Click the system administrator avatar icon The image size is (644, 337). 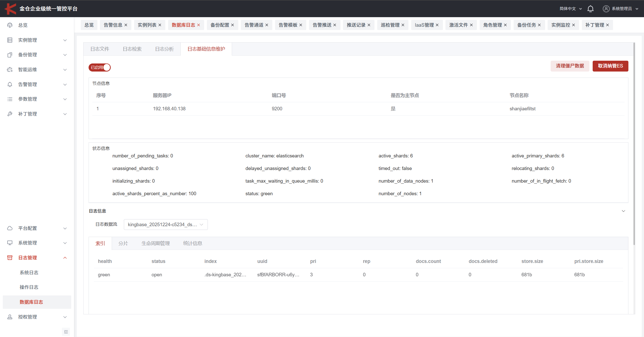point(606,9)
